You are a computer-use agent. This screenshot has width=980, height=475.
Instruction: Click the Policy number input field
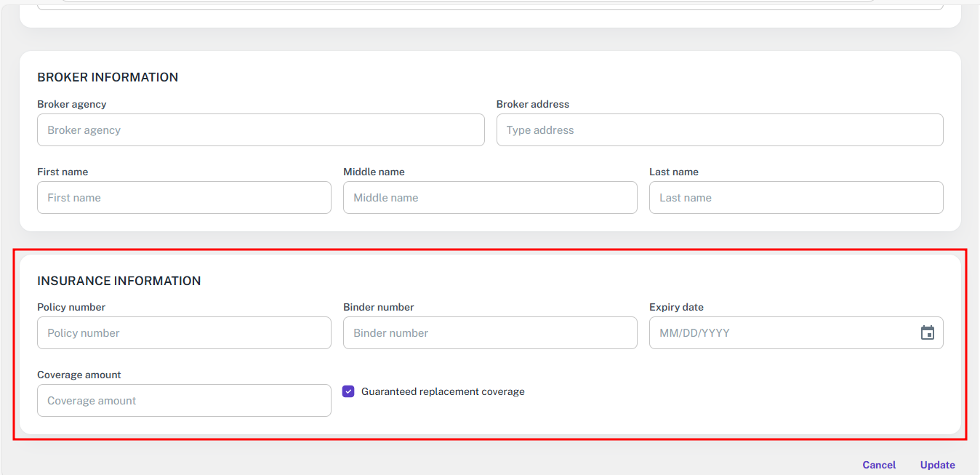184,333
